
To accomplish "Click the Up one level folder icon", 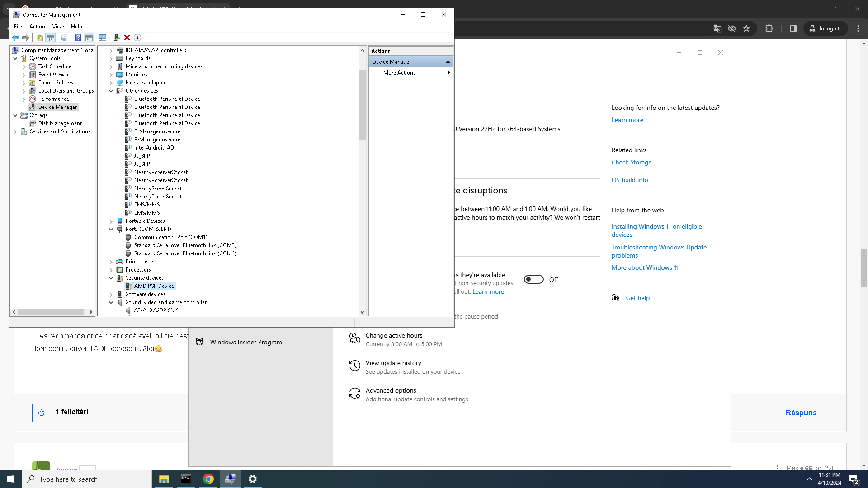I will (x=40, y=38).
